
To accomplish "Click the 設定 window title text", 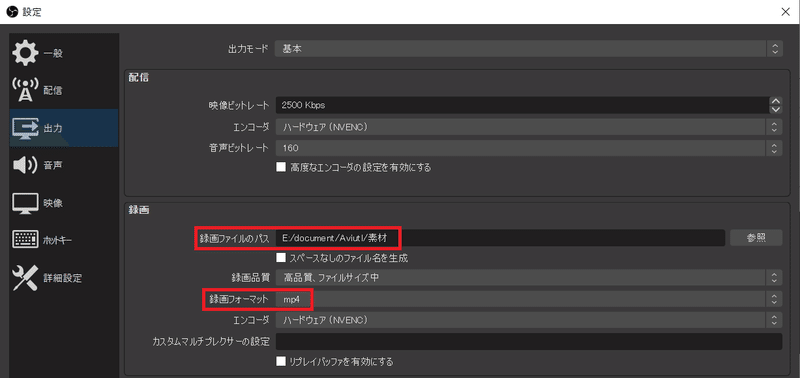I will tap(32, 12).
